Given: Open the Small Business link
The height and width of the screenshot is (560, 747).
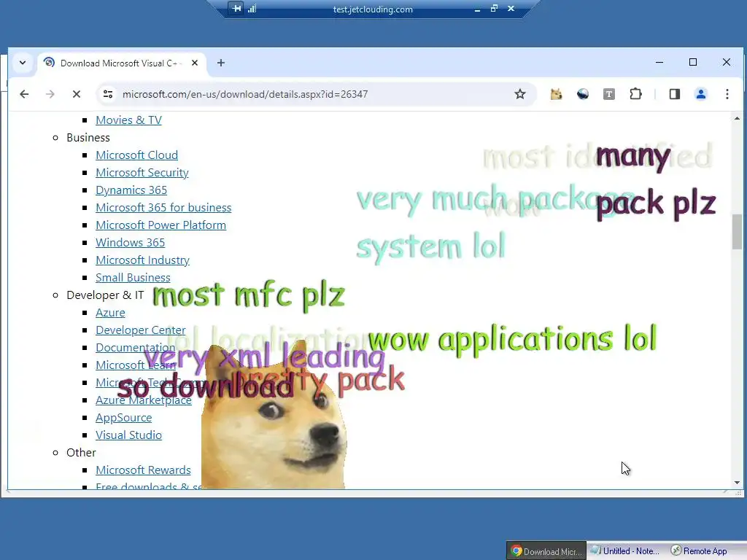Looking at the screenshot, I should click(133, 278).
